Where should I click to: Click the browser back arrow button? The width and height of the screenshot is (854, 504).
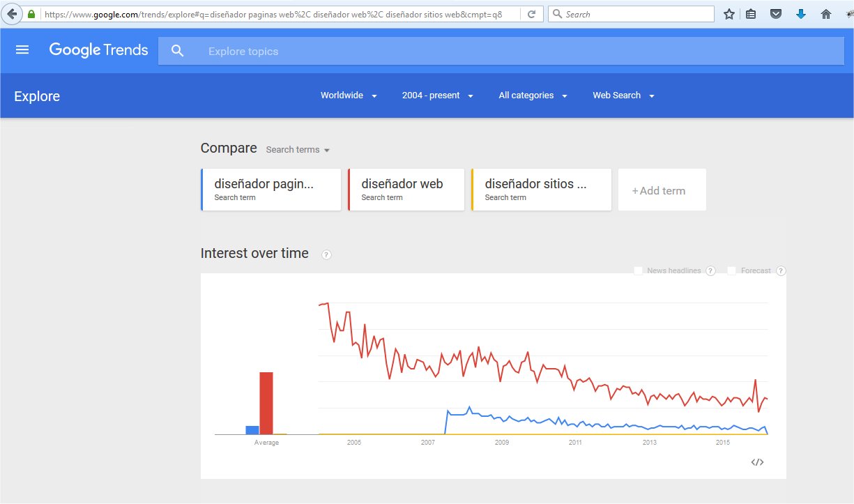(12, 14)
